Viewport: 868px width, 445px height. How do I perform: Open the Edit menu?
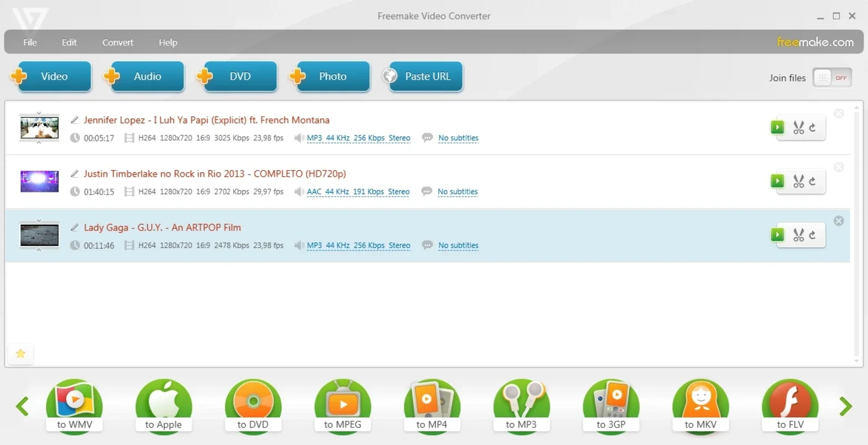[69, 42]
